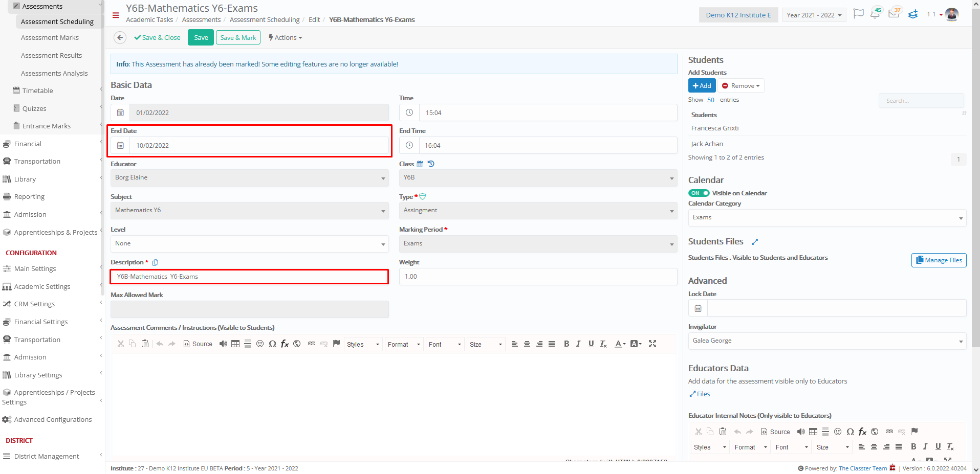Open Size dropdown in Educator Internal Notes editor
980x474 pixels.
[833, 447]
